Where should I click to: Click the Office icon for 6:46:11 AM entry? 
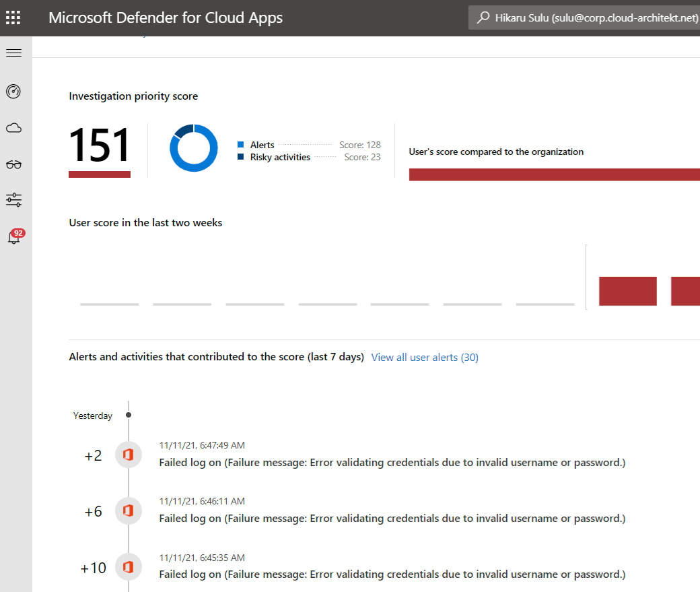[x=129, y=511]
